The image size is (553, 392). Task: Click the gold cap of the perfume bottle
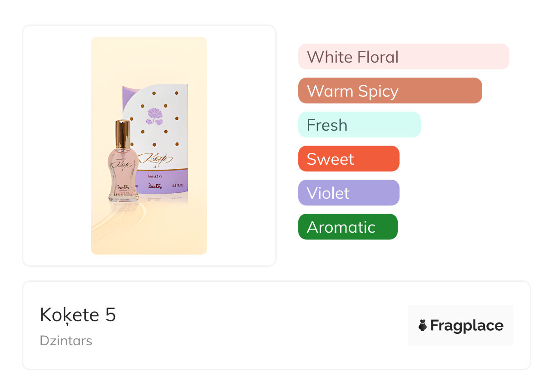click(122, 134)
